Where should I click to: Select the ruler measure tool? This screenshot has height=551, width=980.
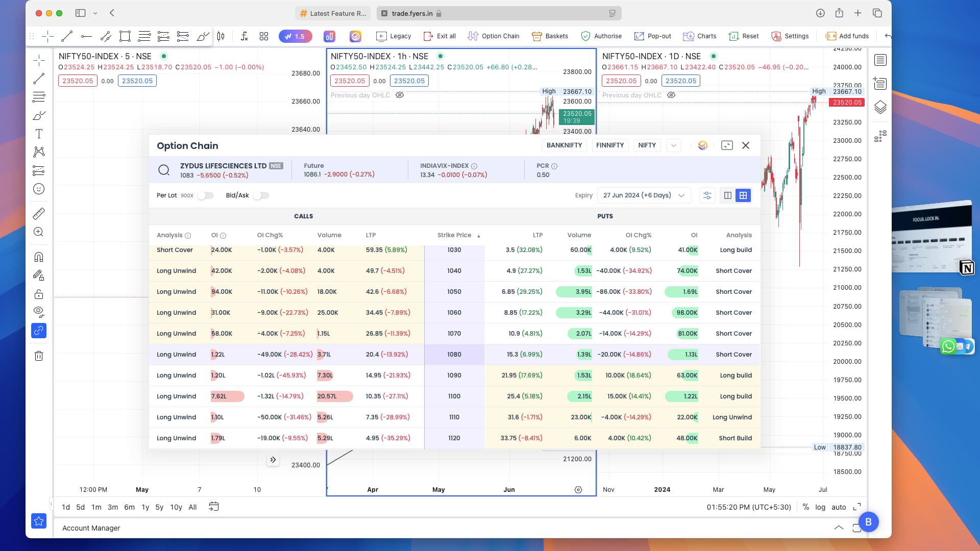[39, 213]
